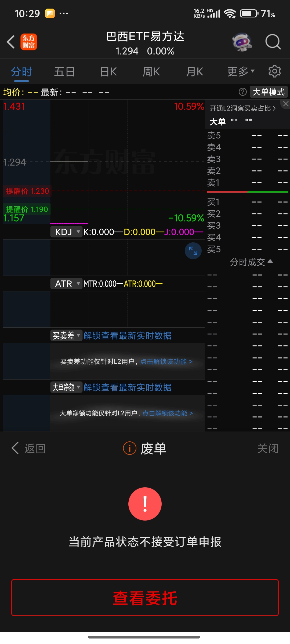Tap the Wi-Fi status icon

(x=230, y=13)
